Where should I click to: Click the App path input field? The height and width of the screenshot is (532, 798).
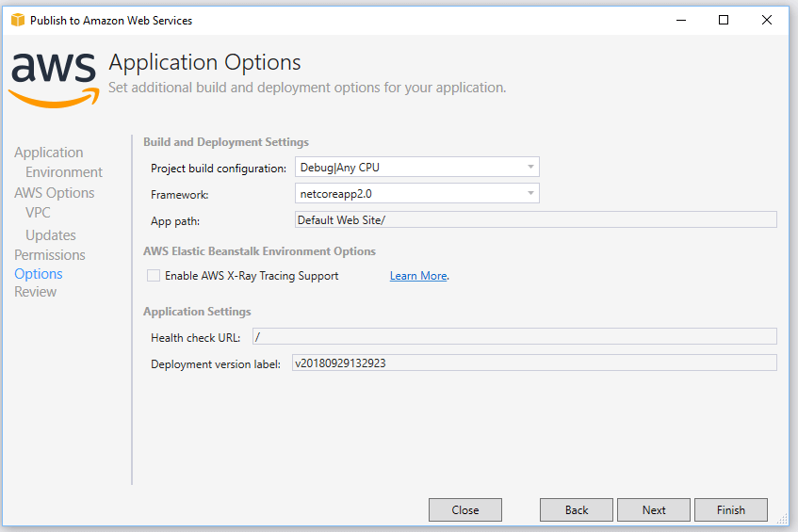[x=536, y=219]
